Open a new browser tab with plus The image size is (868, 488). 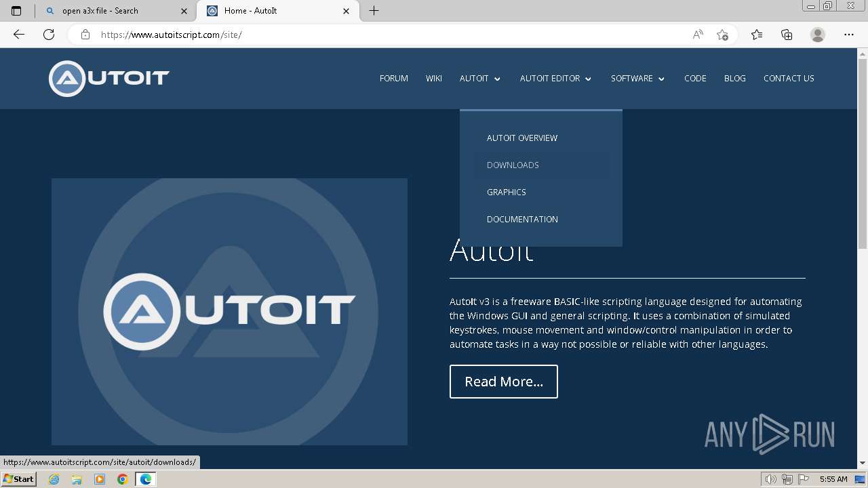tap(374, 11)
